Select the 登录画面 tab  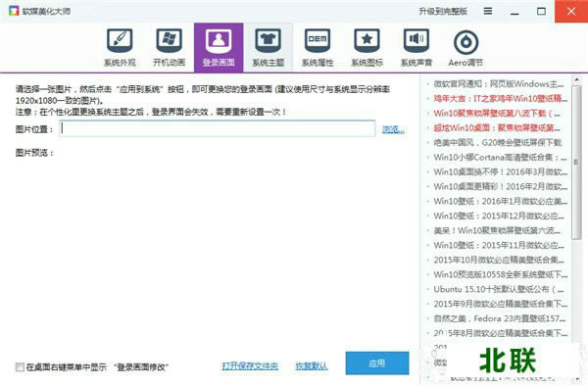[x=219, y=48]
